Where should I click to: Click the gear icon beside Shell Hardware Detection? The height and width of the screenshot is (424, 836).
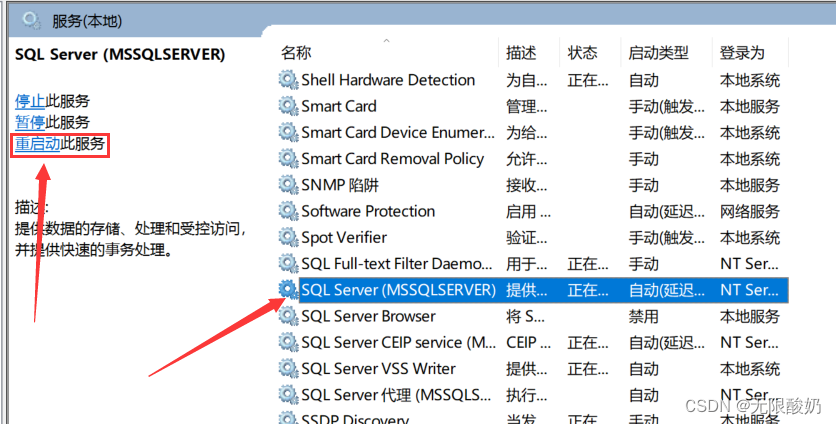tap(288, 80)
